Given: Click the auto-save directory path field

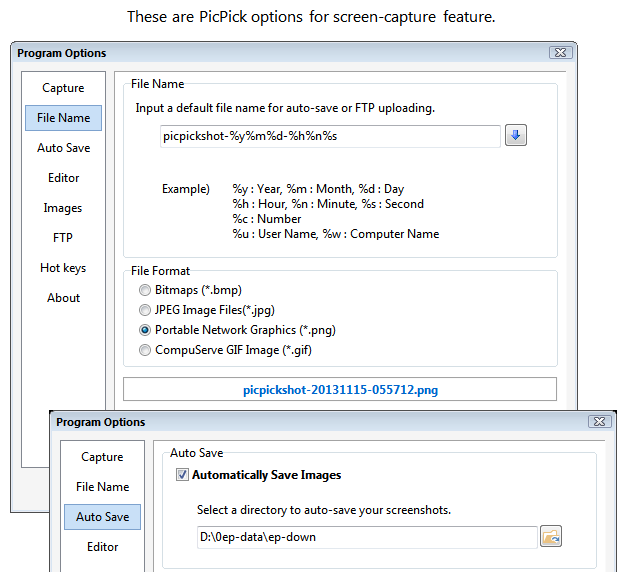Looking at the screenshot, I should tap(367, 537).
